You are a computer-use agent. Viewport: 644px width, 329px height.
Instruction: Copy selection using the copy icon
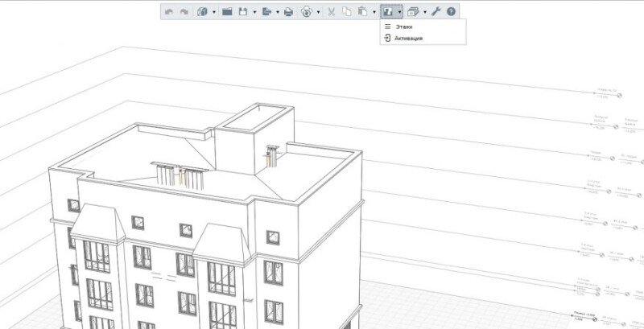(x=346, y=12)
